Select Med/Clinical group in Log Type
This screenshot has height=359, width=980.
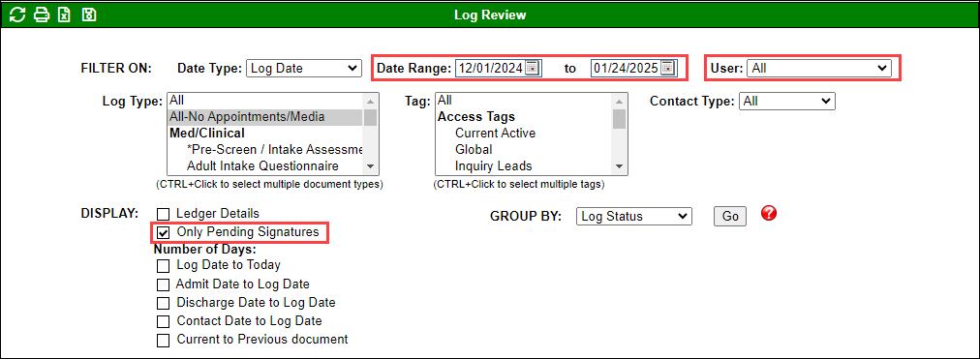[265, 133]
